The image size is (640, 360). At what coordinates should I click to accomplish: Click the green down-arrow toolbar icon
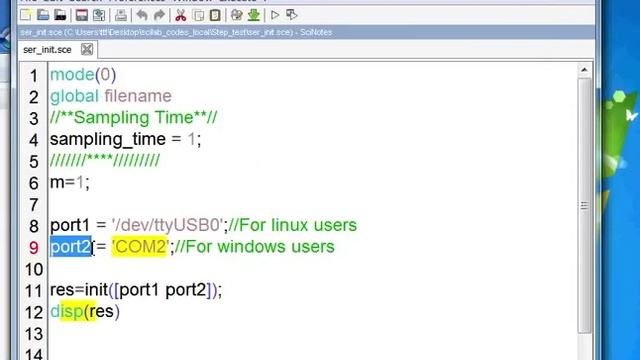pos(253,15)
